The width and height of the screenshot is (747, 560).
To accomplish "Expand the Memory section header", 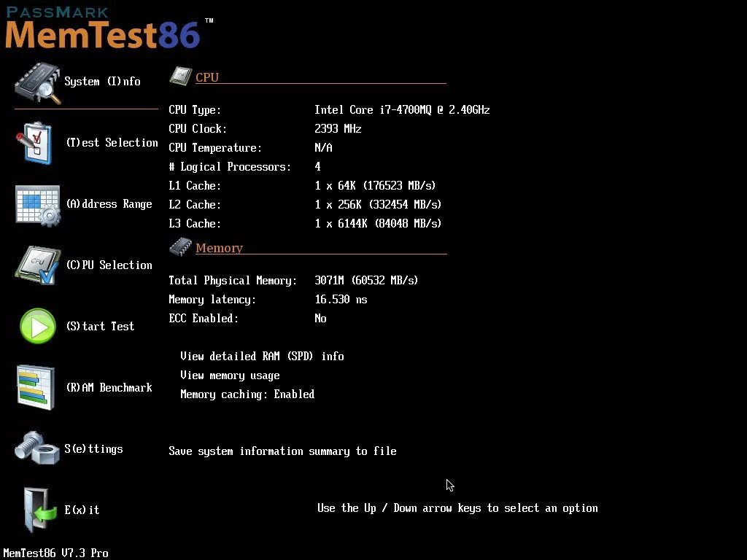I will point(219,247).
